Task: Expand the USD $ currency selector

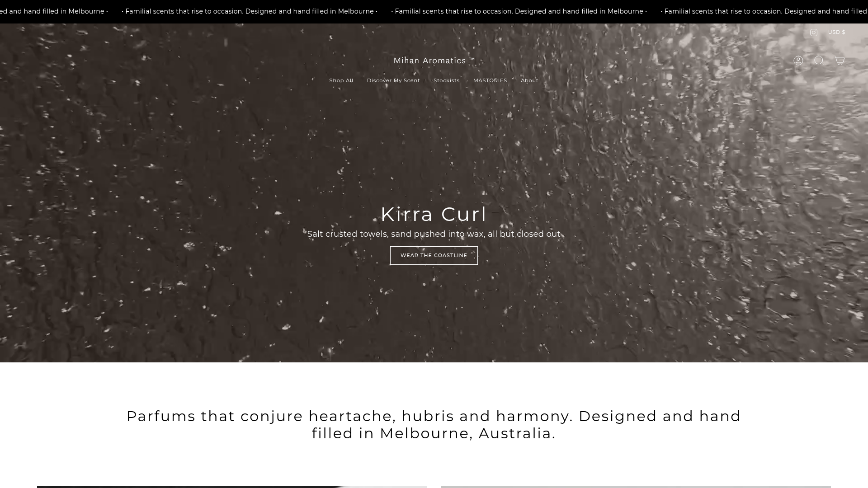Action: point(836,32)
